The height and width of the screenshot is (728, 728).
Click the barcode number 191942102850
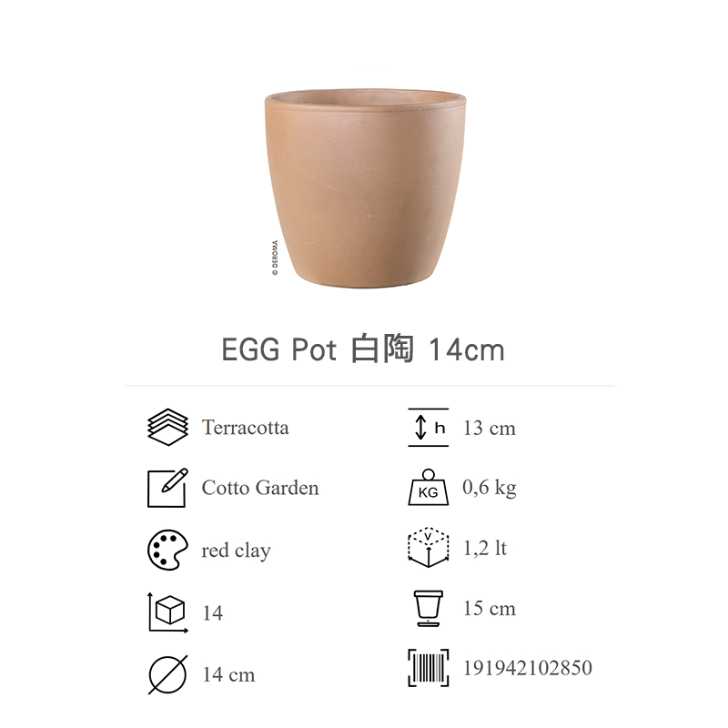(528, 668)
